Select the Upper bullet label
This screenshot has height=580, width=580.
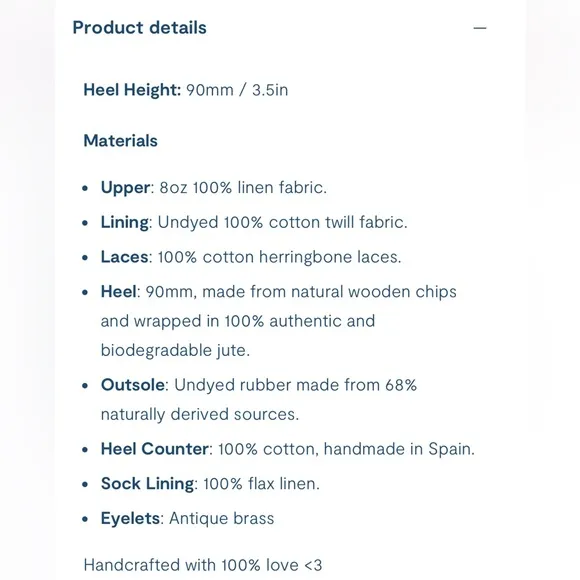pyautogui.click(x=125, y=188)
